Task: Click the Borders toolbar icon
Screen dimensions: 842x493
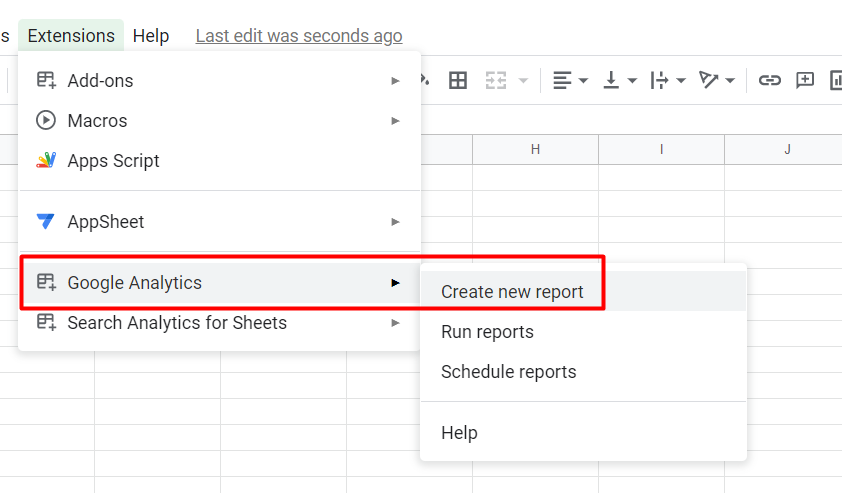Action: pyautogui.click(x=458, y=81)
